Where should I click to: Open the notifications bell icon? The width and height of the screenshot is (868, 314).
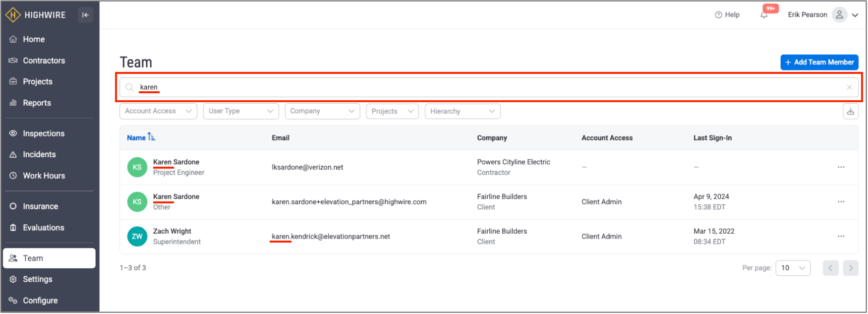764,15
